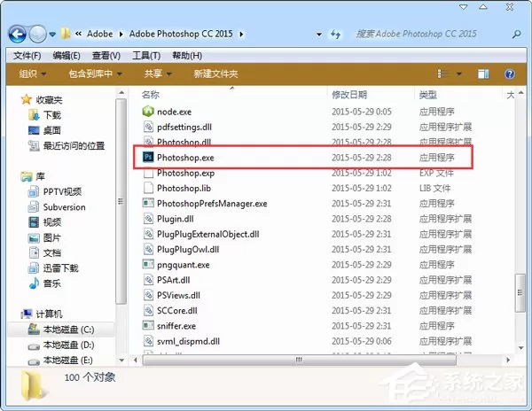
Task: Open the 共享 toolbar dropdown
Action: [158, 74]
